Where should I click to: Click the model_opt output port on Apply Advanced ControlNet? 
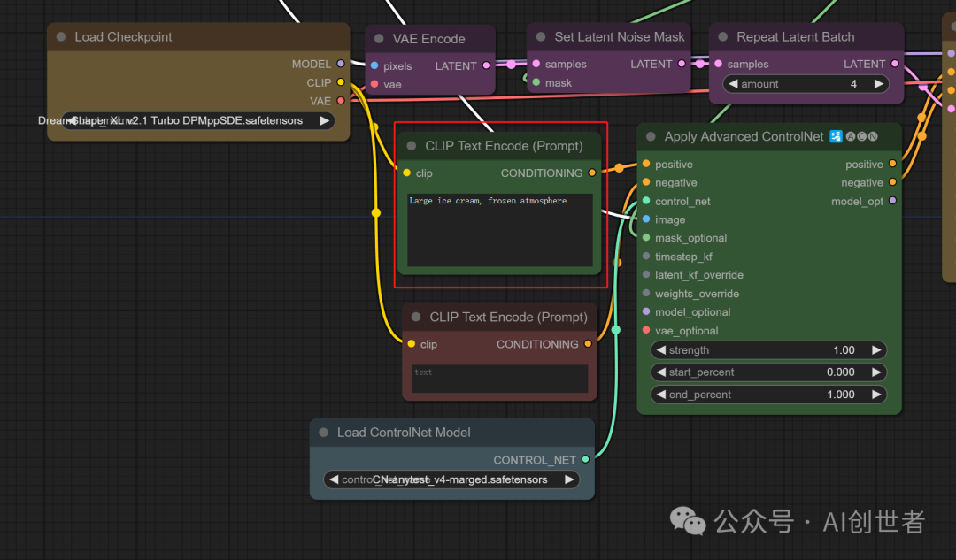pyautogui.click(x=892, y=202)
